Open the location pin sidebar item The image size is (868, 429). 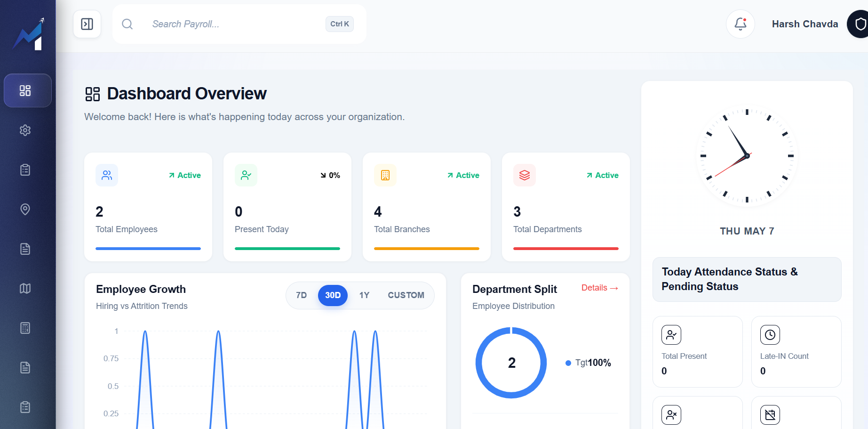point(25,209)
